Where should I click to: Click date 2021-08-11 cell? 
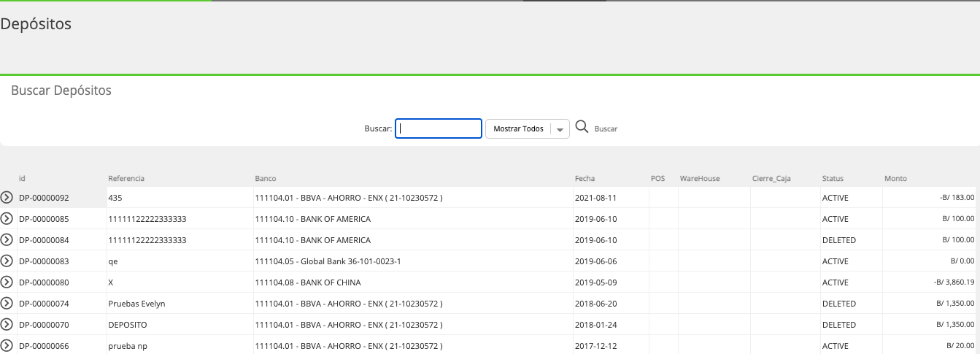[x=611, y=198]
